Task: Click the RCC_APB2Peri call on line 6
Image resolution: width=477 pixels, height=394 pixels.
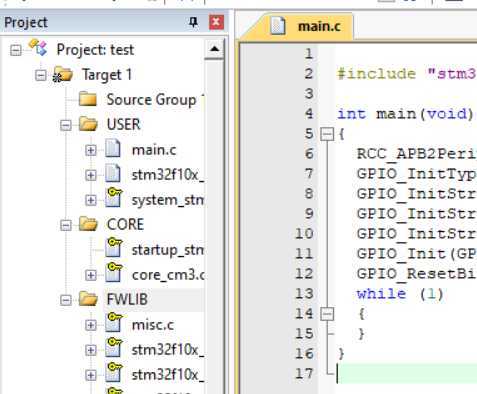Action: coord(417,154)
